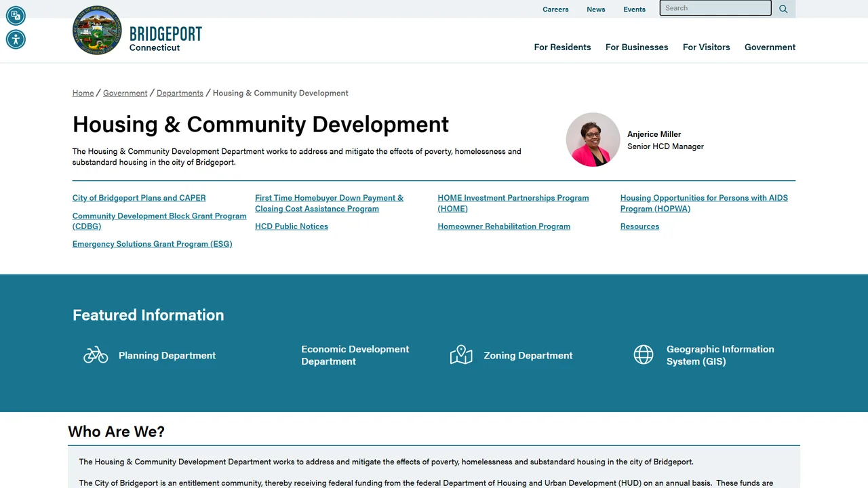Click the Bridgeport Connecticut site title
This screenshot has height=488, width=868.
click(165, 39)
